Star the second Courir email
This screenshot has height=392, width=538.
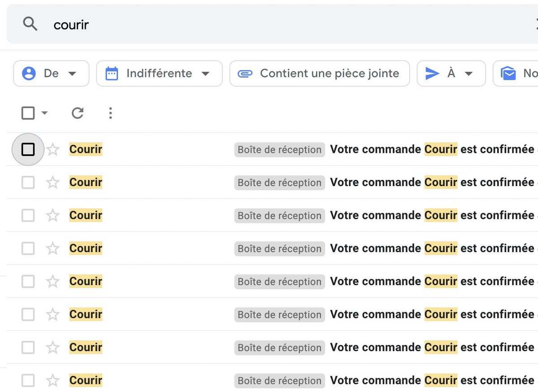coord(53,183)
